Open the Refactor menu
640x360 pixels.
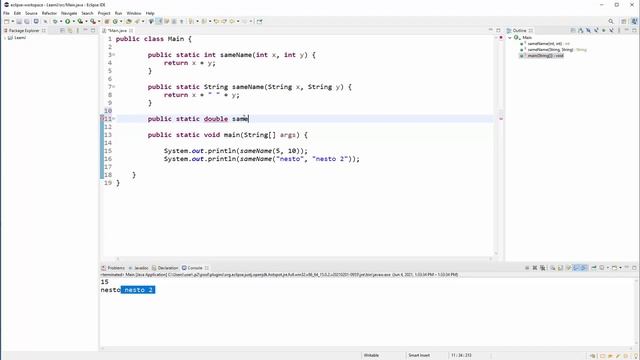pyautogui.click(x=49, y=13)
